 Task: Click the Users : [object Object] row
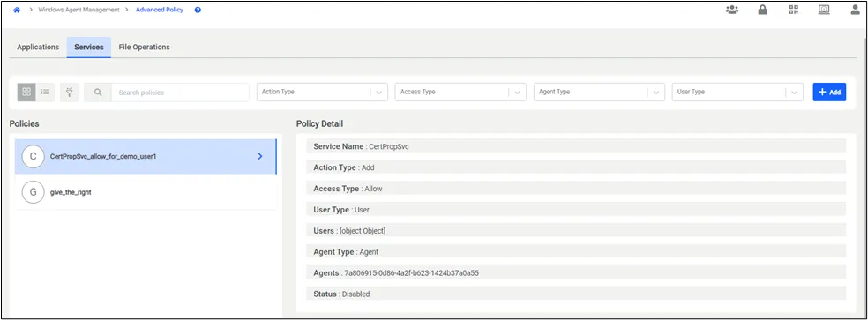point(576,230)
